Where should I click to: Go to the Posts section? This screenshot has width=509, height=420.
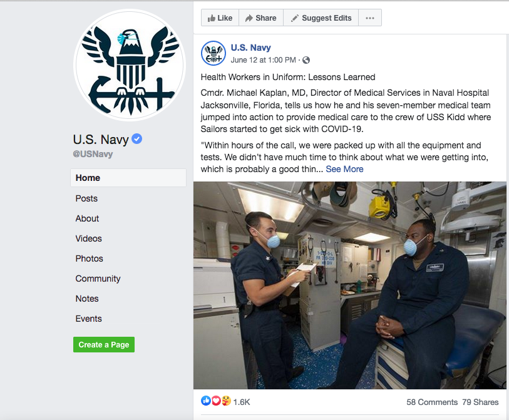pyautogui.click(x=86, y=198)
